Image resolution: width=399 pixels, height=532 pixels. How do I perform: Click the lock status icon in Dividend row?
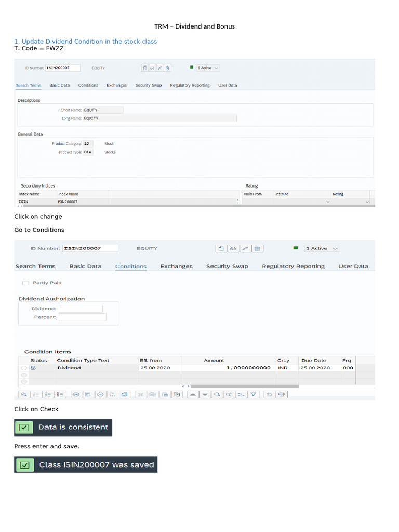(33, 368)
